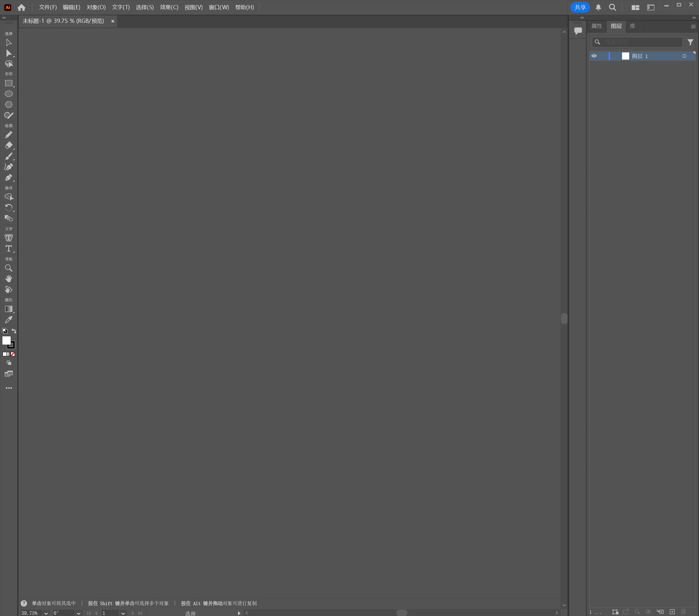The image size is (699, 616).
Task: Select the Rectangle shape tool
Action: click(x=9, y=84)
